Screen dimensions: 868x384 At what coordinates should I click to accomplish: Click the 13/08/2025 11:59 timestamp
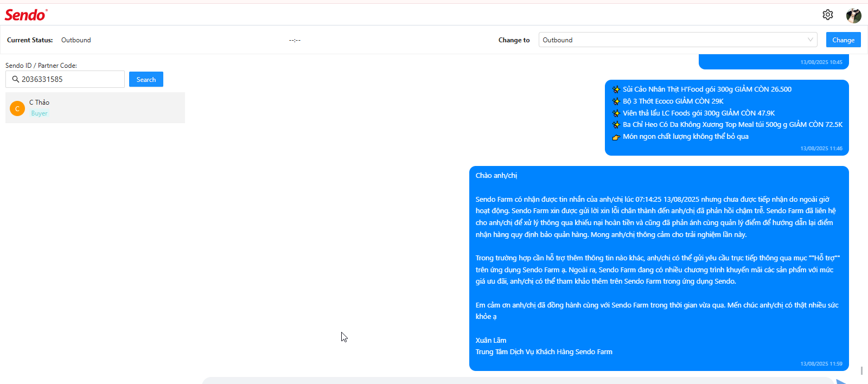pyautogui.click(x=821, y=364)
